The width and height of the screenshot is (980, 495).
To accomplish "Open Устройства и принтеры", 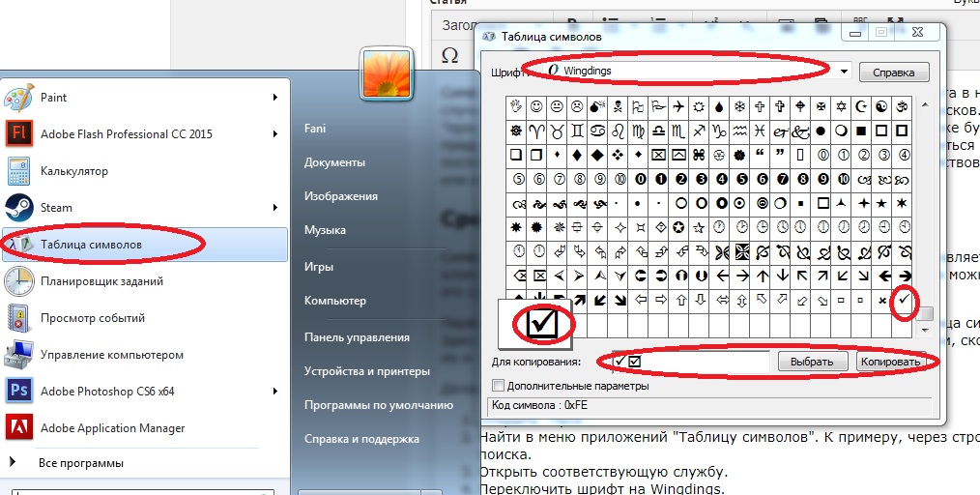I will coord(367,370).
